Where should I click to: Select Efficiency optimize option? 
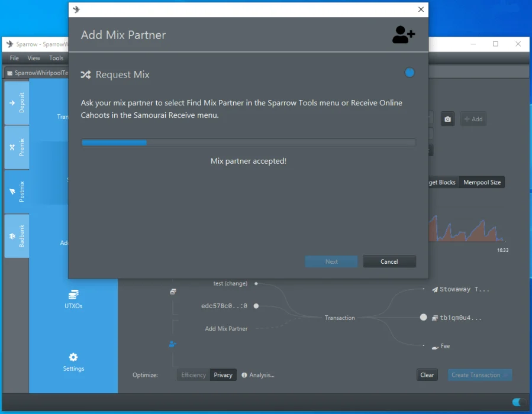[194, 375]
